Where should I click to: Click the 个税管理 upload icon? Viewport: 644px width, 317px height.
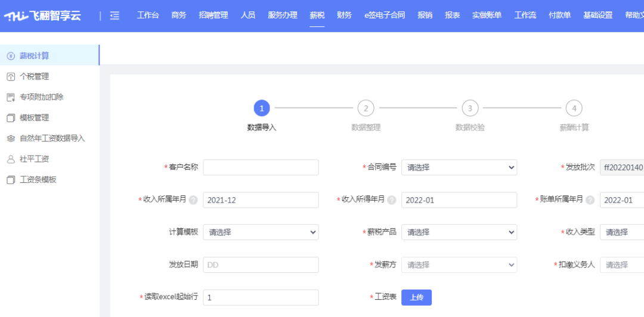(11, 76)
